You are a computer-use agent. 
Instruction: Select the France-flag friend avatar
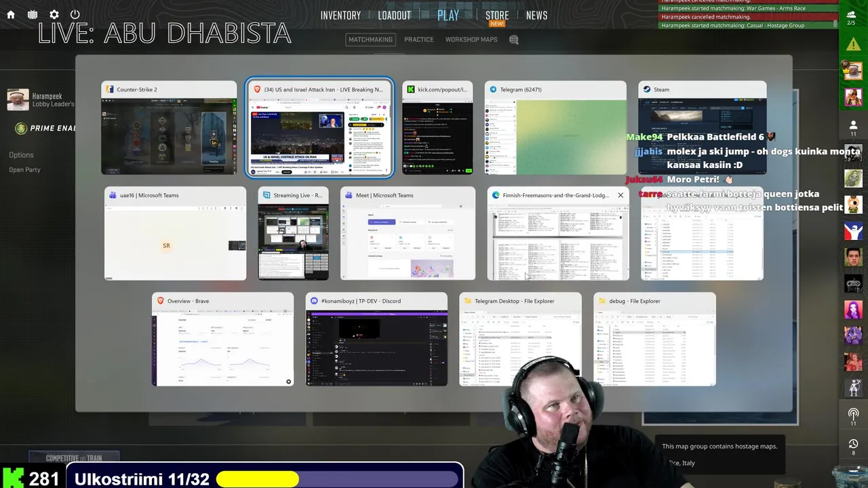[853, 231]
